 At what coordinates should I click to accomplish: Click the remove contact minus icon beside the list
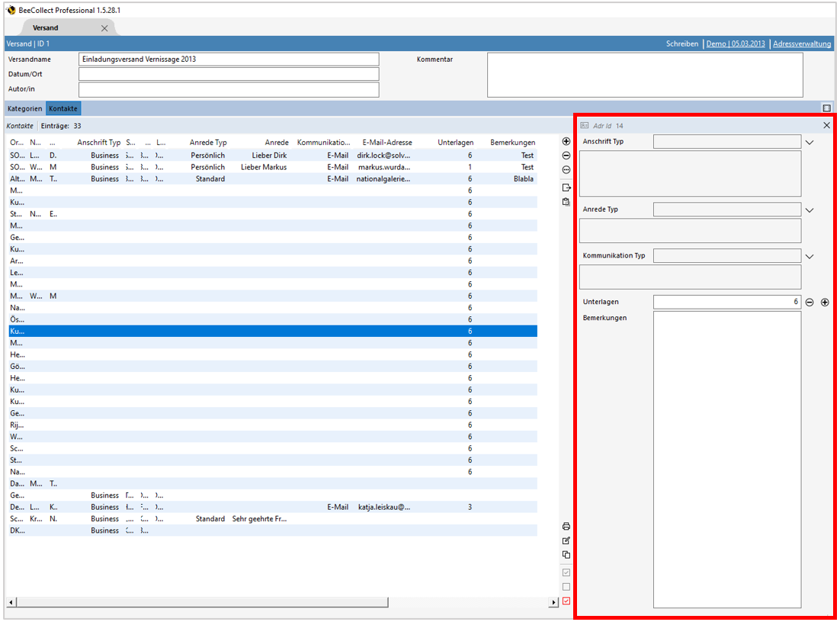pos(566,155)
